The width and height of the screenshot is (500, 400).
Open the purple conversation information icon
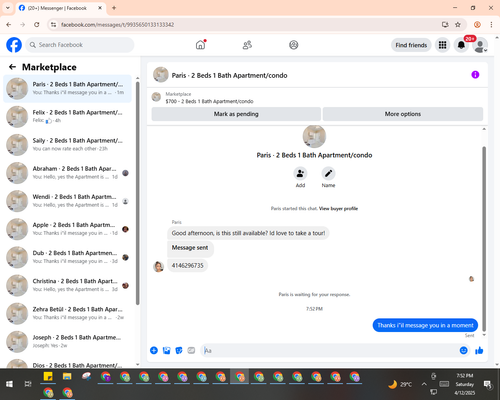click(x=475, y=75)
